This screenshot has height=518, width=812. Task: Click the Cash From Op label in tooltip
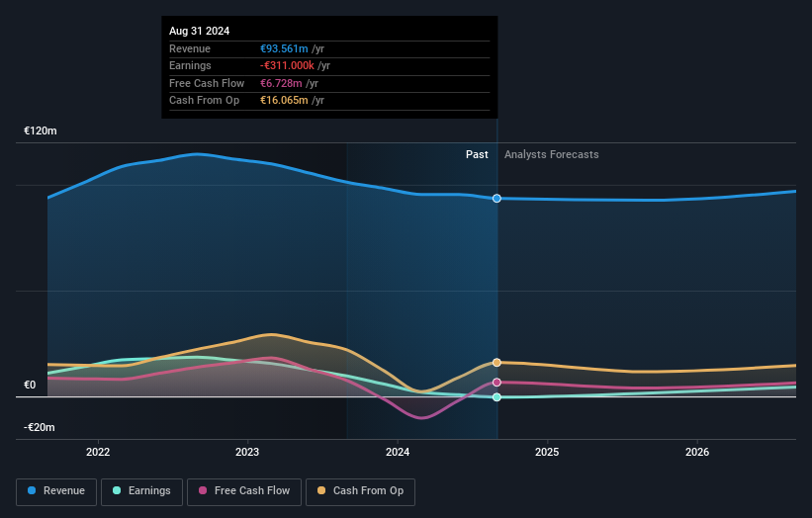point(204,100)
